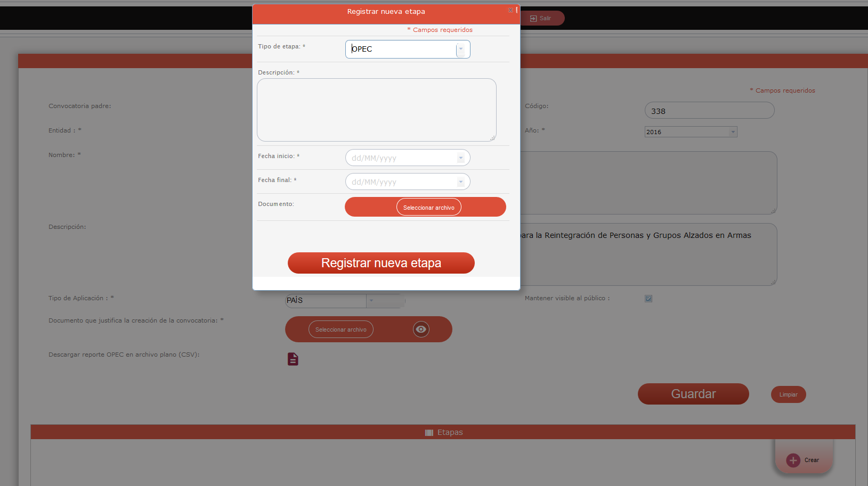Screen dimensions: 868x486
Task: Expand the Fecha final date picker arrow
Action: 461,182
